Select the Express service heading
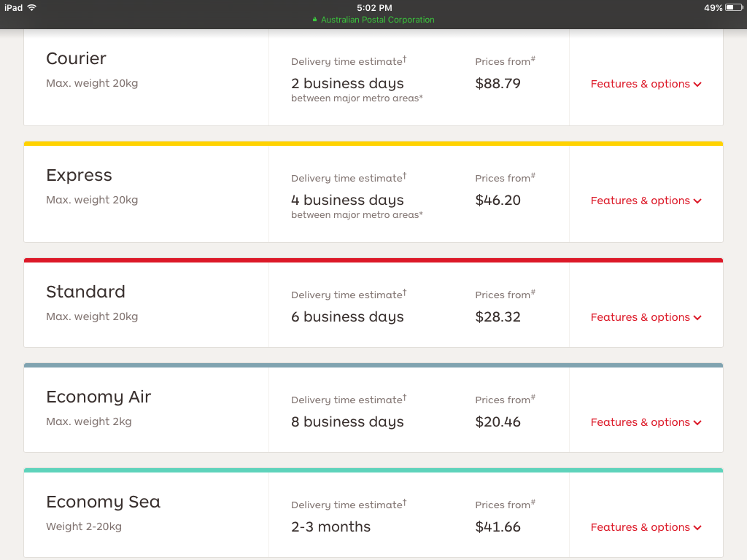The height and width of the screenshot is (560, 747). click(79, 175)
